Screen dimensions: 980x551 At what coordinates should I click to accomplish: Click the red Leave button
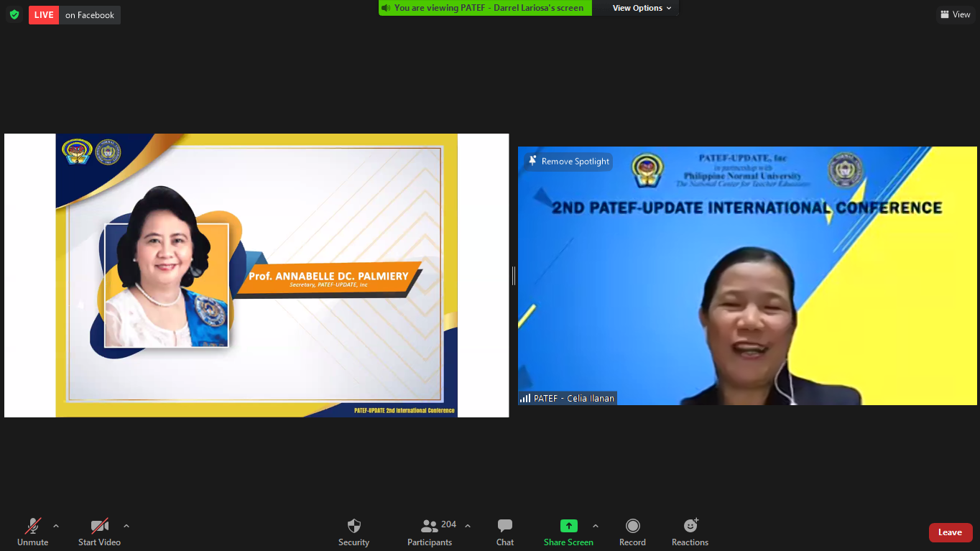tap(950, 532)
